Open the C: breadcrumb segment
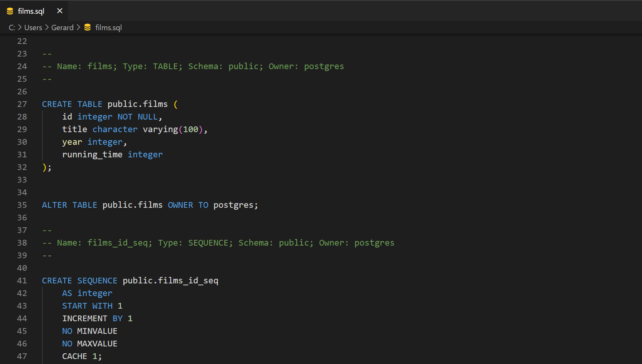Screen dimensions: 642x364 click(x=12, y=28)
